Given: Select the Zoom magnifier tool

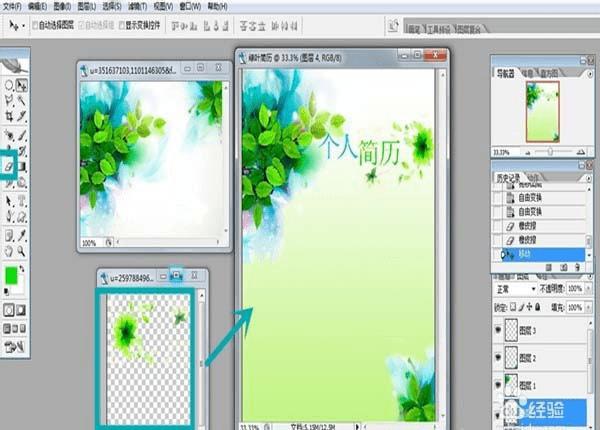Looking at the screenshot, I should (x=22, y=251).
